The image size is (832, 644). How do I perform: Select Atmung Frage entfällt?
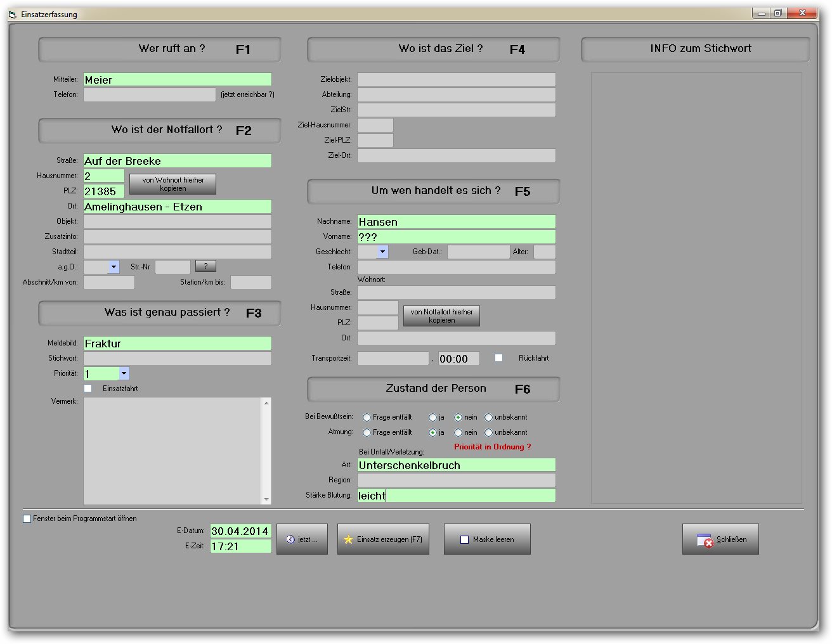[x=367, y=432]
